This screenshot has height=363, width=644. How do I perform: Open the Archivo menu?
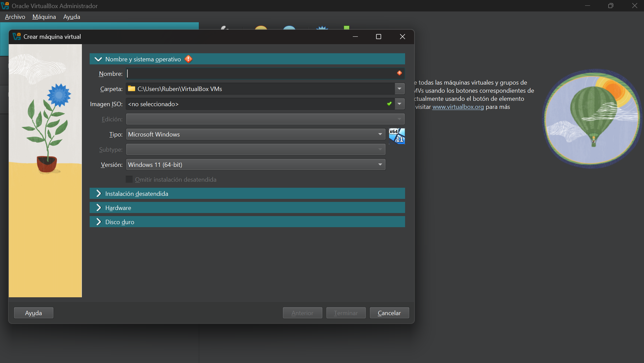[x=15, y=17]
